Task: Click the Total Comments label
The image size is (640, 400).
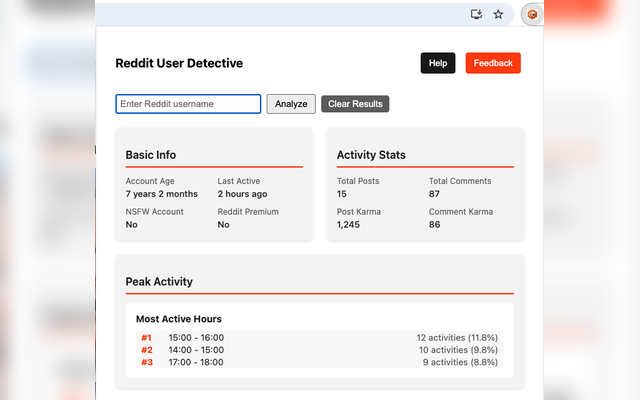Action: [x=460, y=181]
